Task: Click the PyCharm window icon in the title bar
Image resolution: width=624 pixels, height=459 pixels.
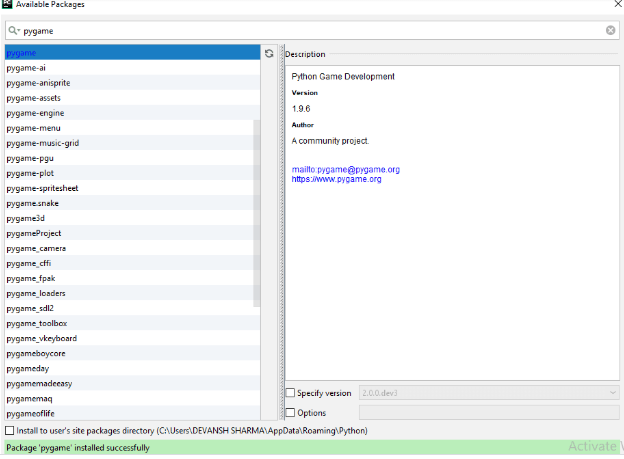Action: pyautogui.click(x=7, y=4)
